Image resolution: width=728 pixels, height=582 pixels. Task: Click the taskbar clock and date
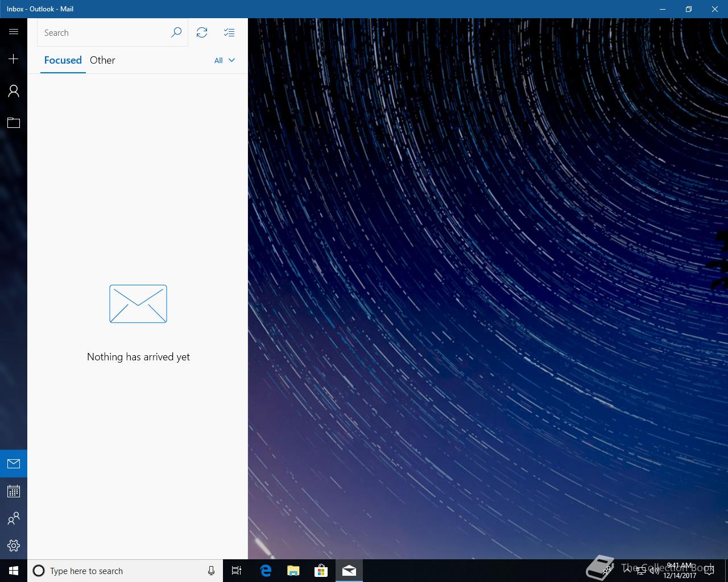[x=680, y=571]
